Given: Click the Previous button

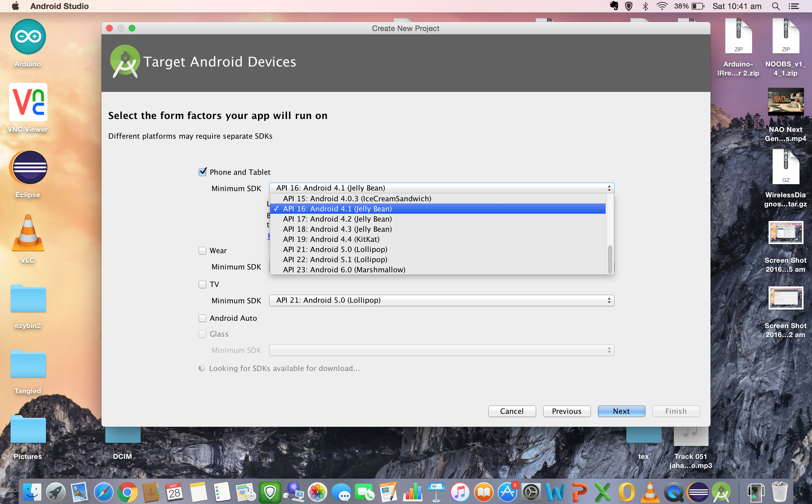Looking at the screenshot, I should pyautogui.click(x=567, y=411).
